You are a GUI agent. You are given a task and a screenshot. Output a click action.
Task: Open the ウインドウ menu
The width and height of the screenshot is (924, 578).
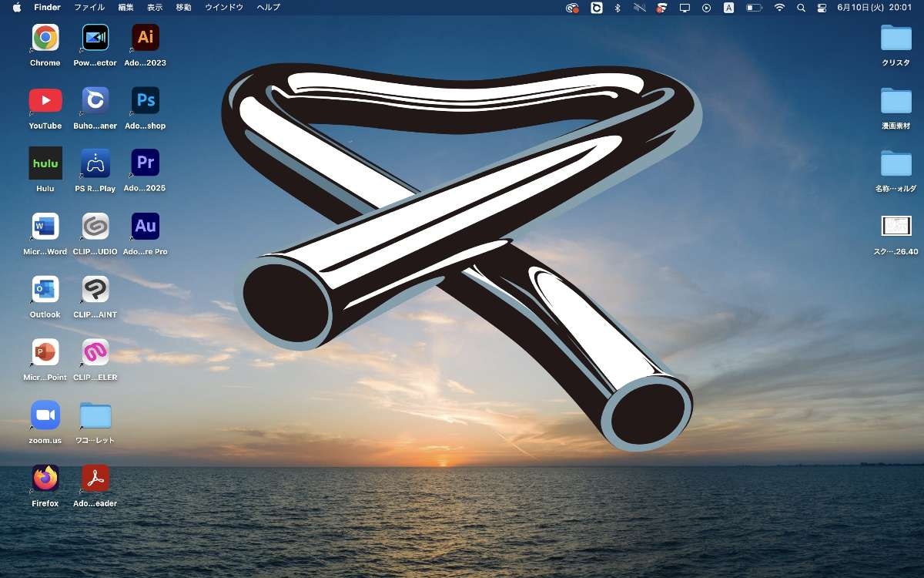[x=224, y=8]
